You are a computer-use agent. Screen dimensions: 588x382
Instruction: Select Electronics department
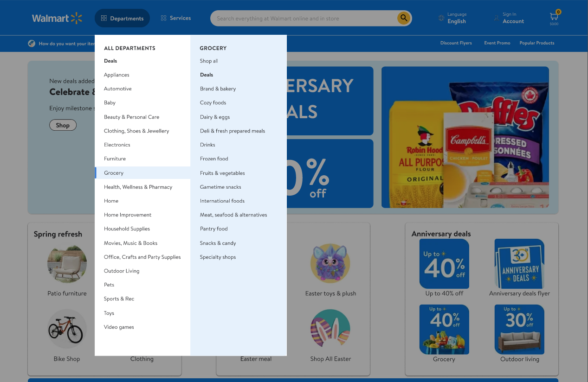pos(117,145)
